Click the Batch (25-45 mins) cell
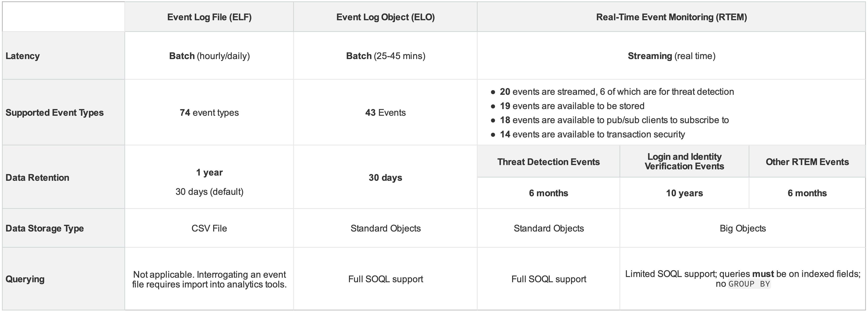This screenshot has width=868, height=312. point(385,56)
